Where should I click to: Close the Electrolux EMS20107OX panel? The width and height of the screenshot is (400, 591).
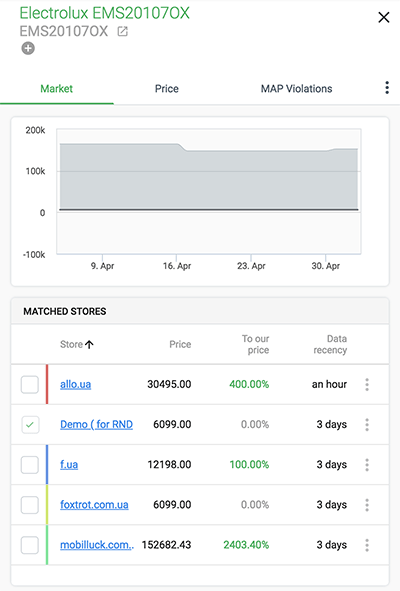pyautogui.click(x=383, y=17)
